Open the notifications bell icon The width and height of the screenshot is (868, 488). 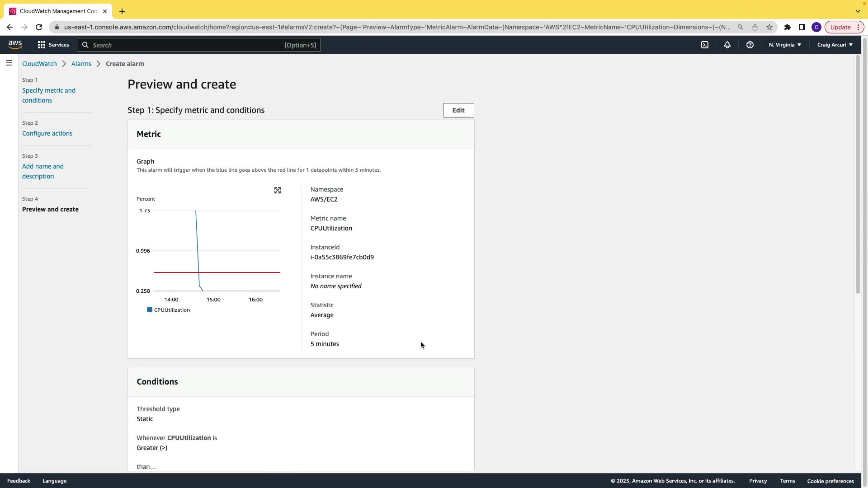click(727, 45)
